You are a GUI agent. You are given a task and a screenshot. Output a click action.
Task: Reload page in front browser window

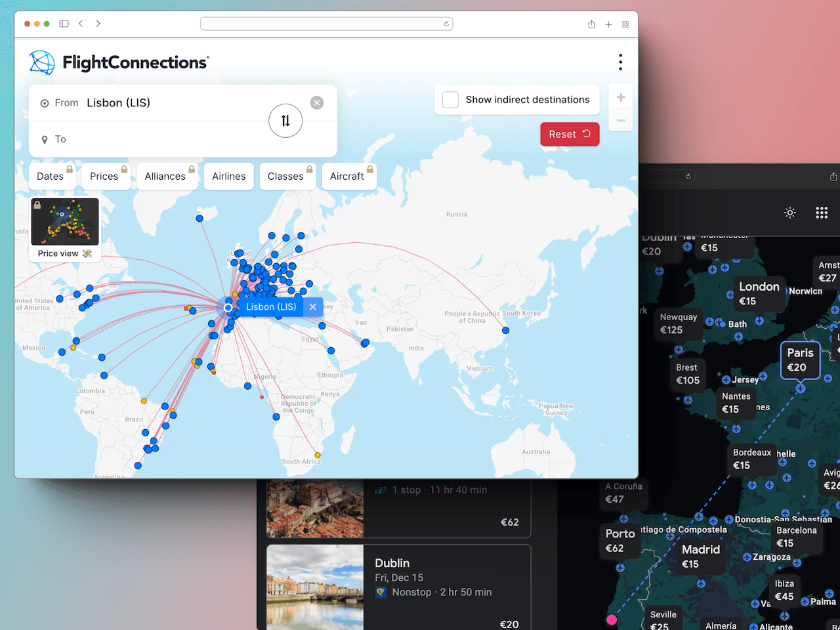coord(446,24)
